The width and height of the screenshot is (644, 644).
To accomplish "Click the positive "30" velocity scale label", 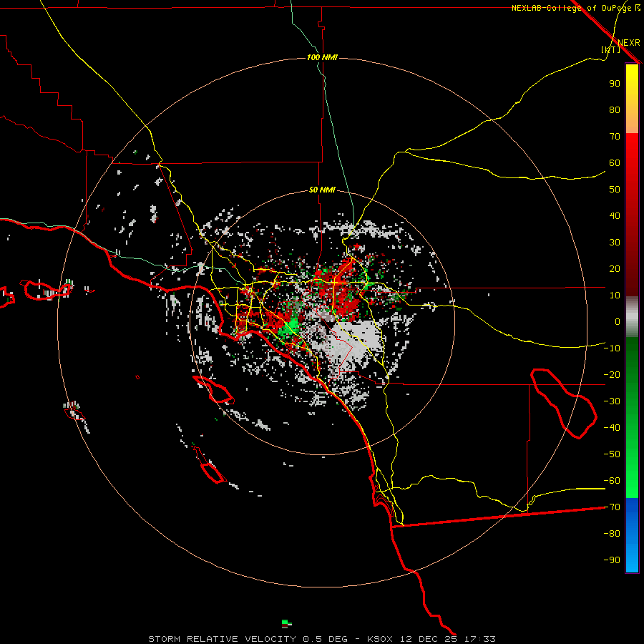I will click(x=615, y=243).
